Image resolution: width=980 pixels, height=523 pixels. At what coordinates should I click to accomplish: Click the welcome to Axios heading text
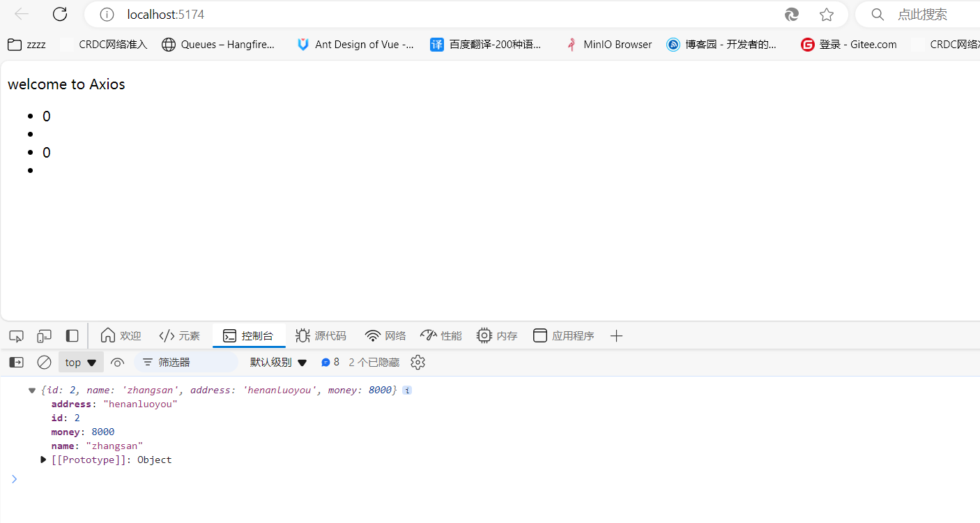66,84
